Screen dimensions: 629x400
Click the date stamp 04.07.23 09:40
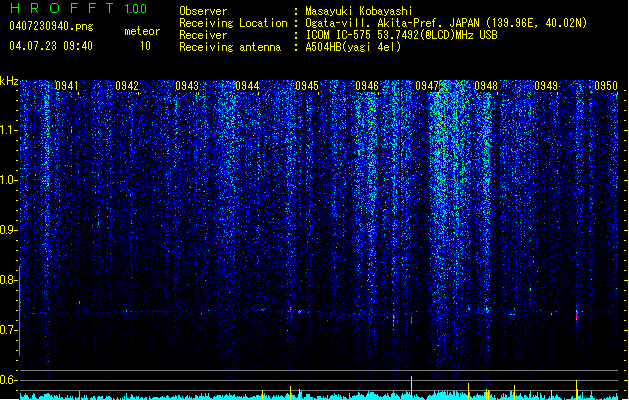(51, 46)
